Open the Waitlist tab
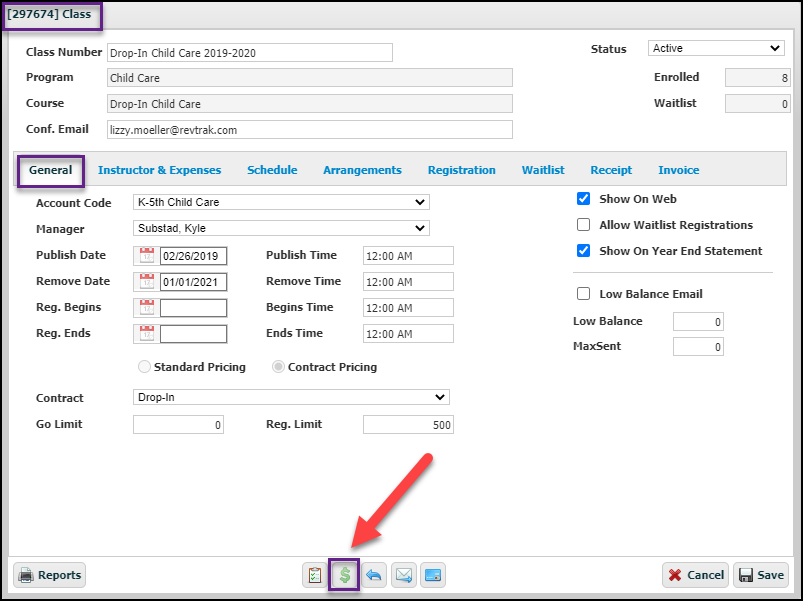This screenshot has height=601, width=803. pyautogui.click(x=543, y=170)
